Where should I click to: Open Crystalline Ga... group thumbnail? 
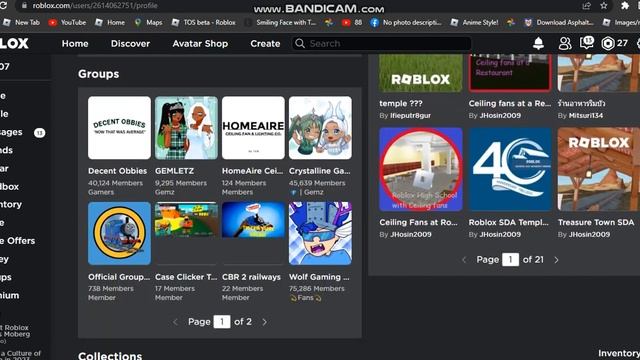(320, 128)
